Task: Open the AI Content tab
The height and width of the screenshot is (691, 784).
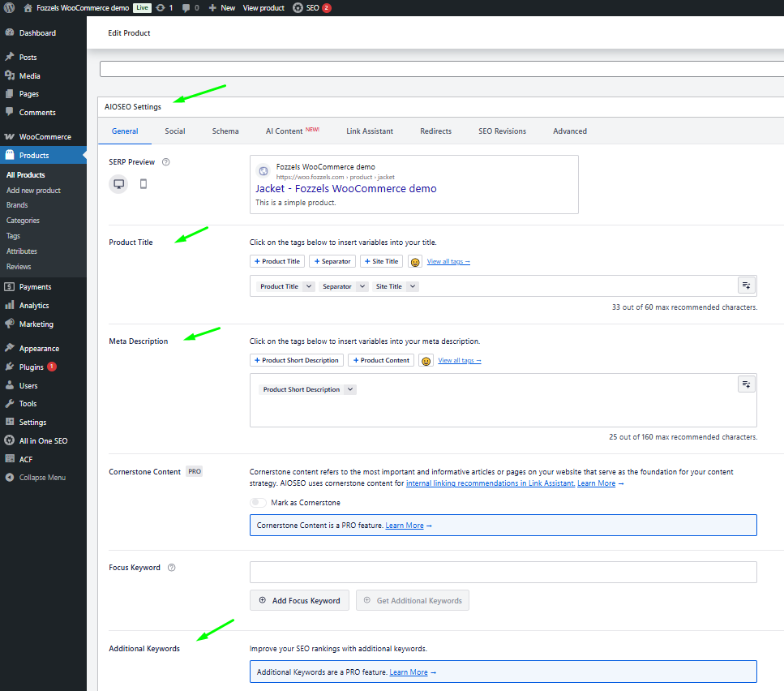Action: (x=293, y=131)
